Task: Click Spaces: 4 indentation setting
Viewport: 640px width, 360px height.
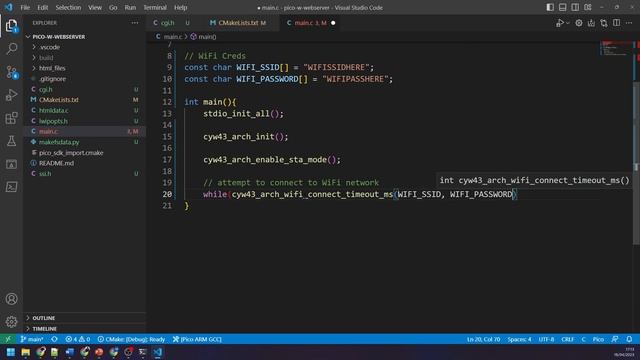Action: 519,339
